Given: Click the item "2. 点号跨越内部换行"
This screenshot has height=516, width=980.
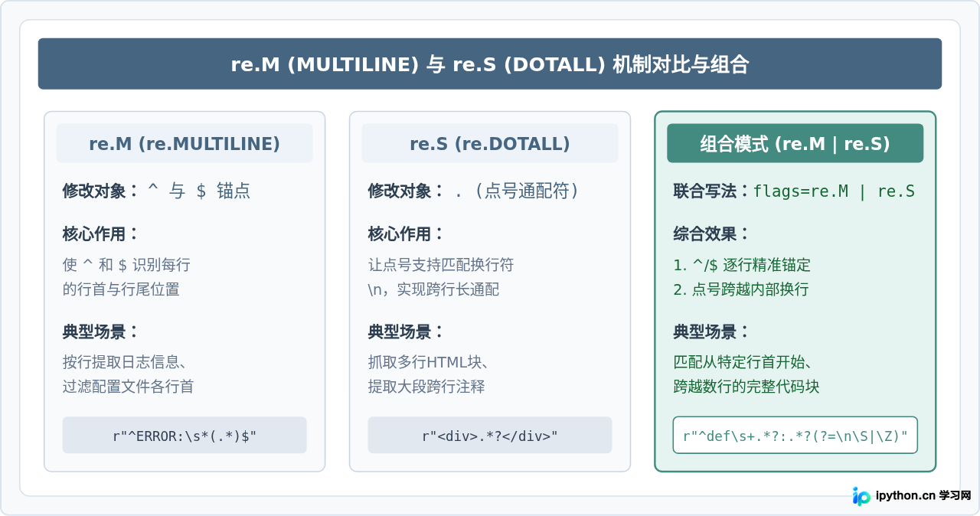Looking at the screenshot, I should 741,289.
